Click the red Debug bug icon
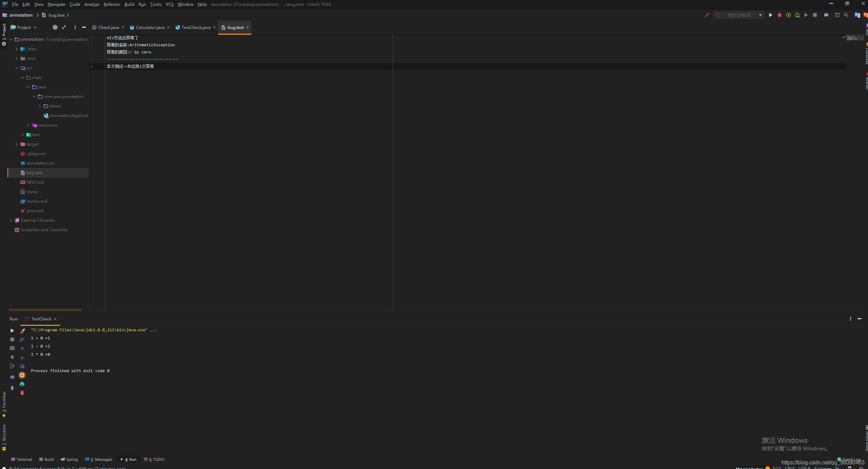 [x=779, y=15]
